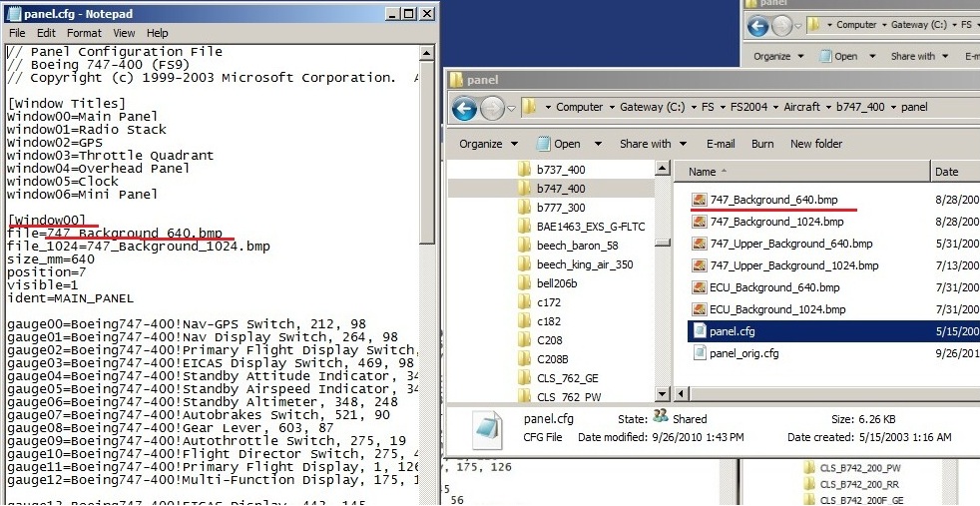Screen dimensions: 980x506
Task: Select beech_baron_58 folder in tree
Action: pyautogui.click(x=579, y=246)
